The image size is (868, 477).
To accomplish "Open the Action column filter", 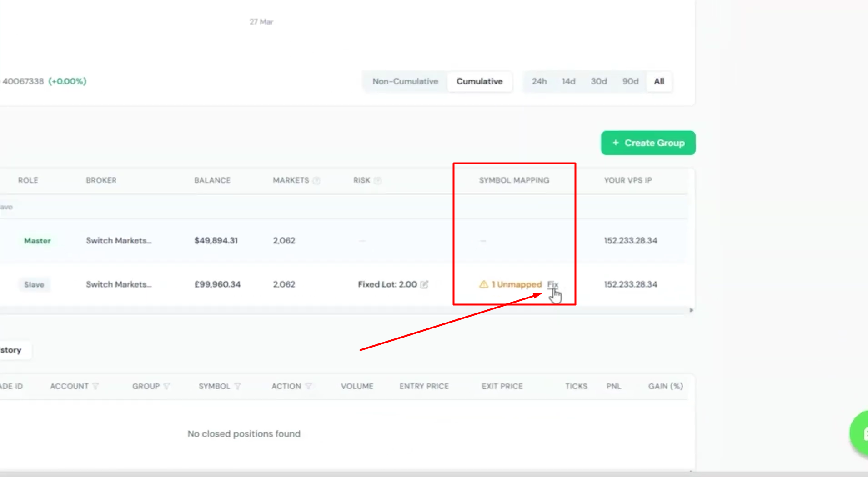I will [x=309, y=386].
